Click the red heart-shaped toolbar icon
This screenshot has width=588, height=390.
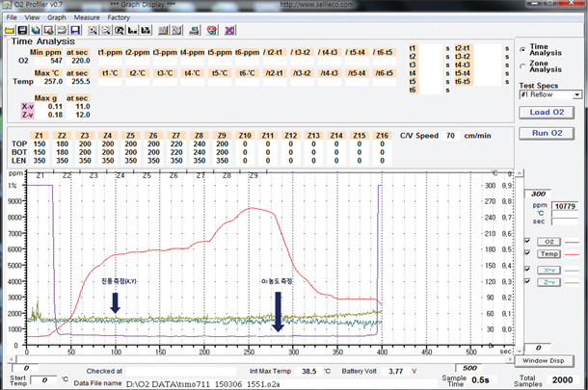tap(212, 30)
